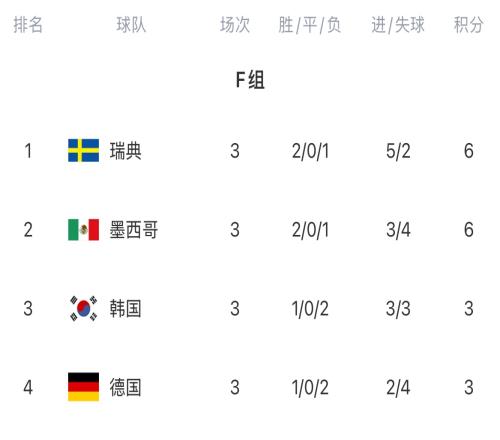The width and height of the screenshot is (500, 440).
Task: Click the 积分 column header
Action: click(469, 25)
